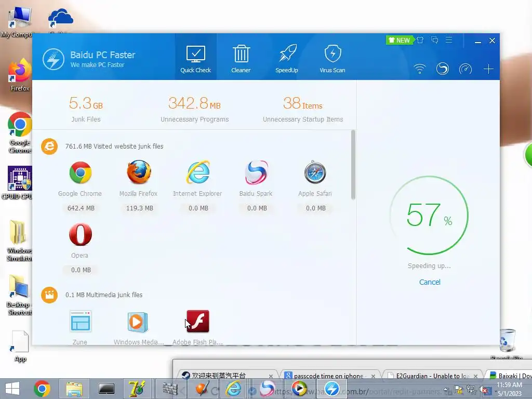This screenshot has height=399, width=532.
Task: Click the 642.4 MB Chrome size label
Action: click(x=81, y=208)
